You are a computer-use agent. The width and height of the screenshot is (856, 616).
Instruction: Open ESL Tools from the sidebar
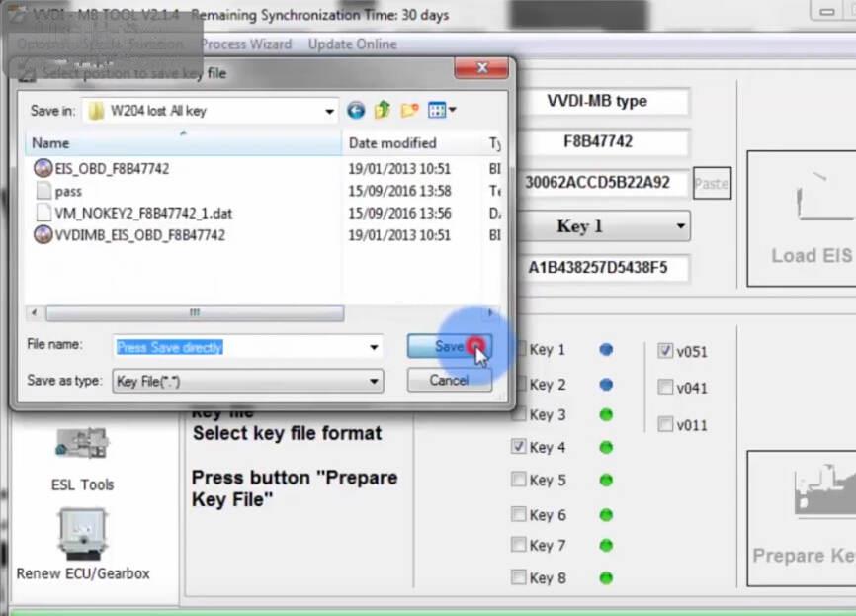tap(82, 459)
